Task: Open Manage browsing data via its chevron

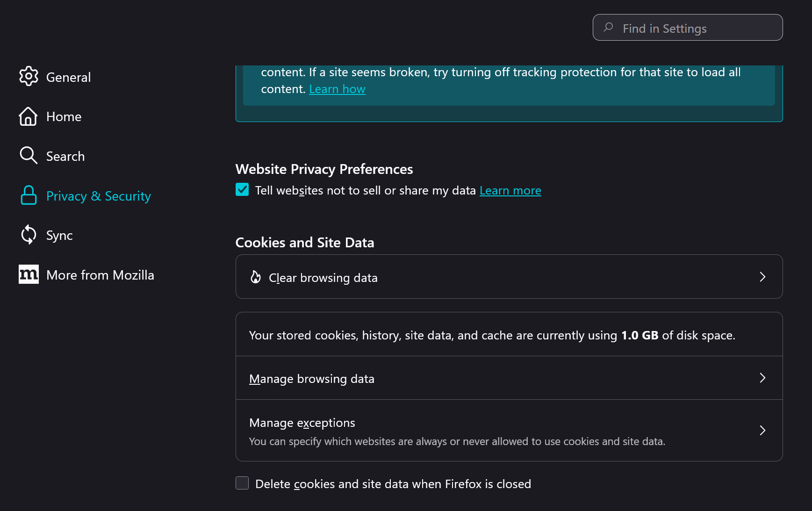Action: [762, 378]
